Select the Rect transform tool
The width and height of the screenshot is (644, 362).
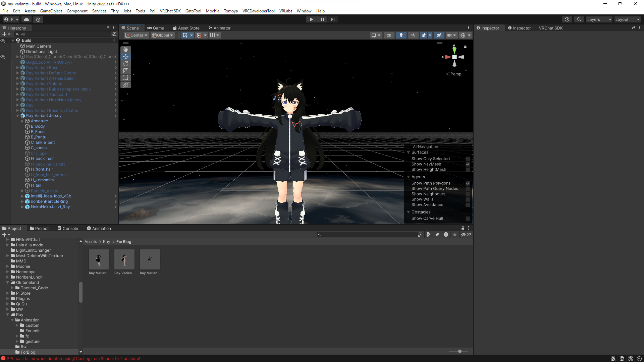tap(126, 78)
